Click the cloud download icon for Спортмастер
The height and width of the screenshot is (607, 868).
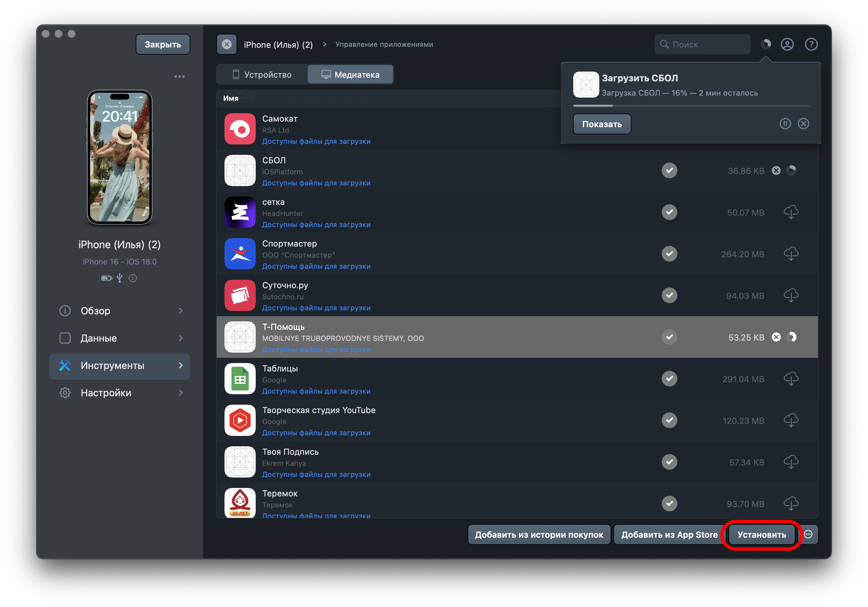coord(791,254)
